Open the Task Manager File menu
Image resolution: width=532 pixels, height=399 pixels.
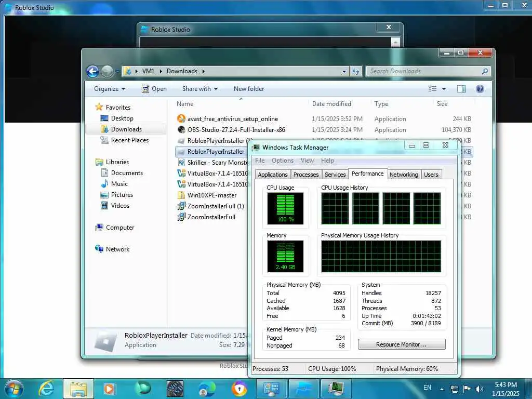pos(260,161)
